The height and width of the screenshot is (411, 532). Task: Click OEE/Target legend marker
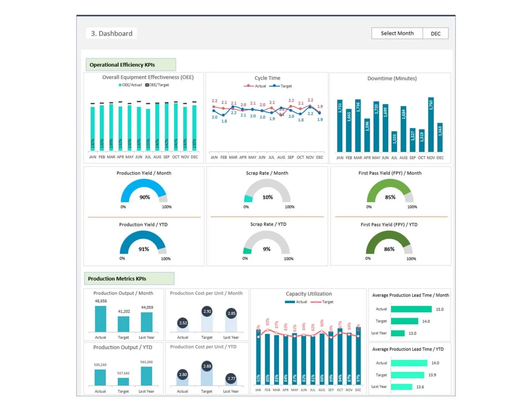(x=147, y=85)
